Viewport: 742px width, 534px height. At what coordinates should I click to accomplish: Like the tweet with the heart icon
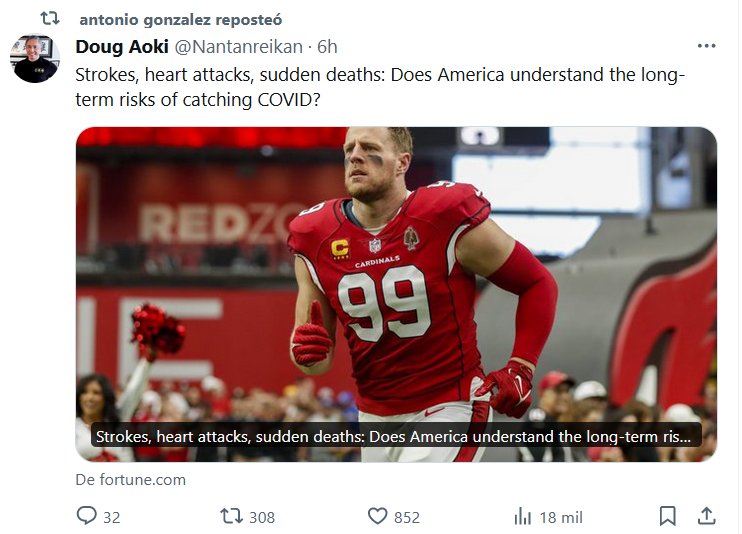click(x=377, y=516)
